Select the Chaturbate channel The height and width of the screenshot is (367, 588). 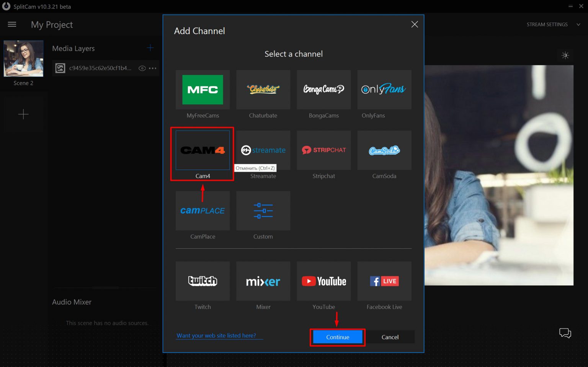[x=263, y=90]
